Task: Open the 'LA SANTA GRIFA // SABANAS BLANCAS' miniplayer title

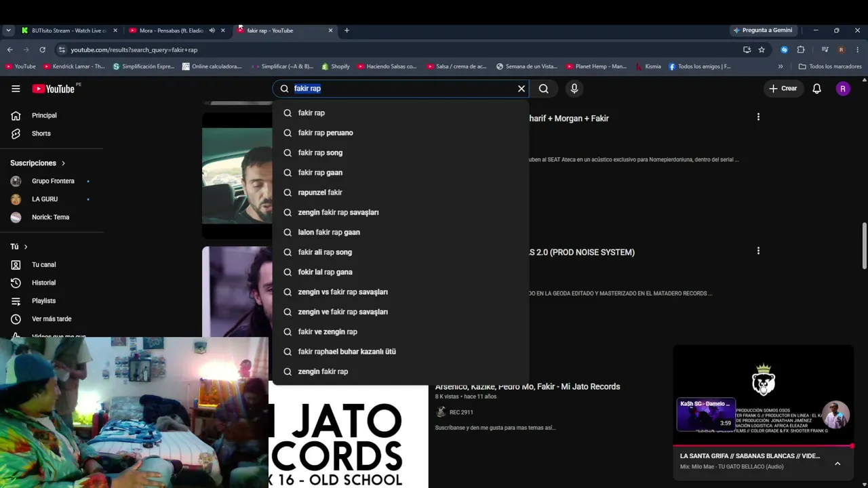Action: pos(750,456)
